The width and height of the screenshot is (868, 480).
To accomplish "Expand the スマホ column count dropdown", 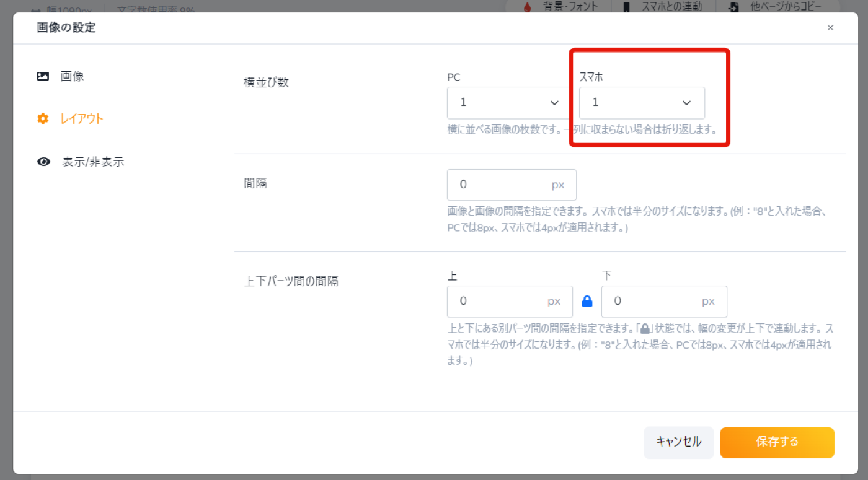I will pos(642,103).
